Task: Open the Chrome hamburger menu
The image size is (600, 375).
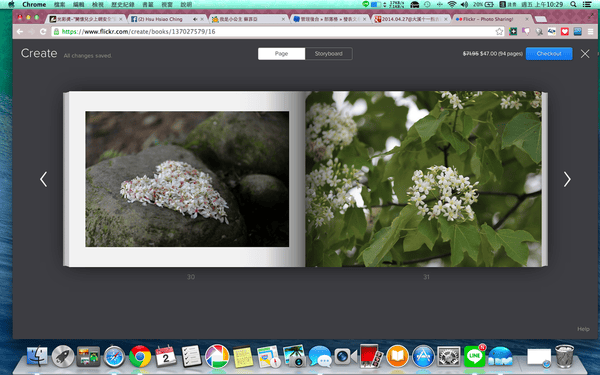Action: click(x=590, y=32)
